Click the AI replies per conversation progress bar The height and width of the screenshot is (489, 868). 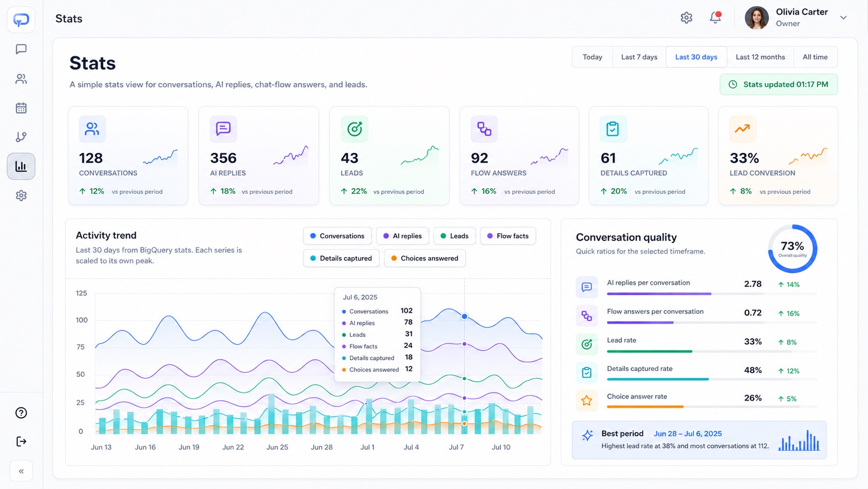pyautogui.click(x=712, y=294)
